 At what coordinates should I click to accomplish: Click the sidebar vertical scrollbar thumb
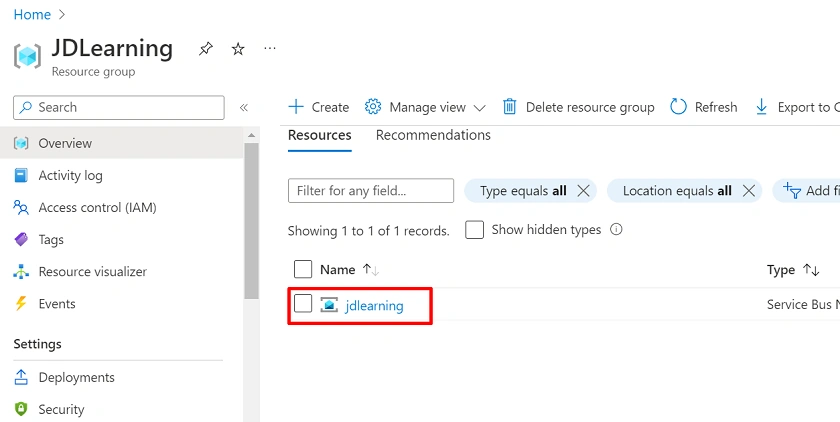click(x=251, y=221)
